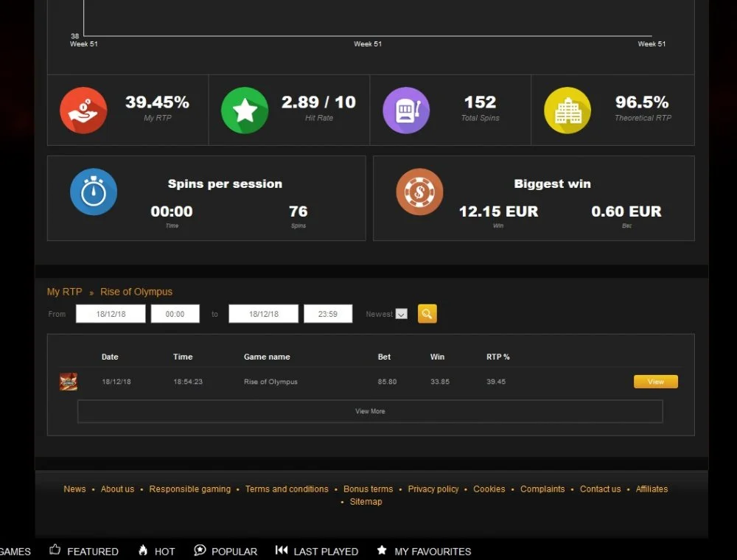Open the Games tab in bottom bar
737x560 pixels.
point(15,552)
